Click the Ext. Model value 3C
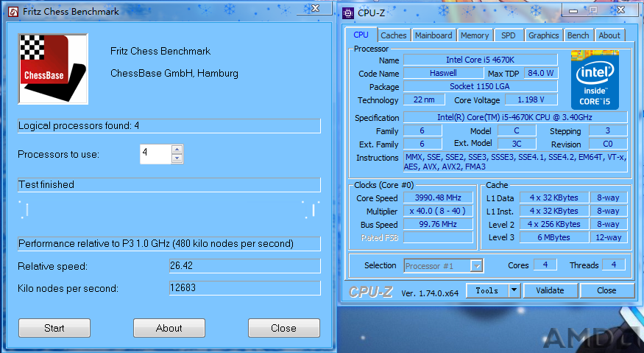Screen dimensions: 644x353 tap(517, 144)
